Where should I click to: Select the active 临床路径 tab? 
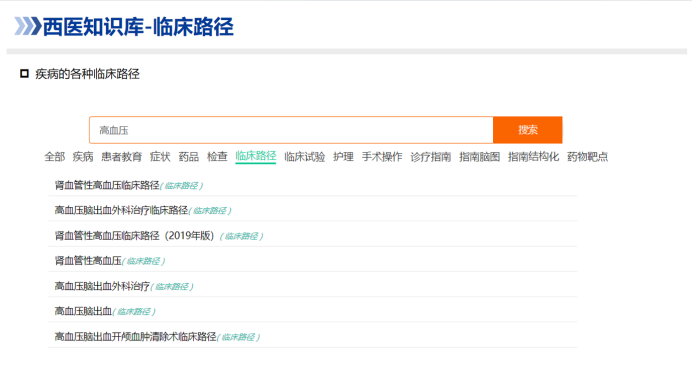click(x=256, y=156)
